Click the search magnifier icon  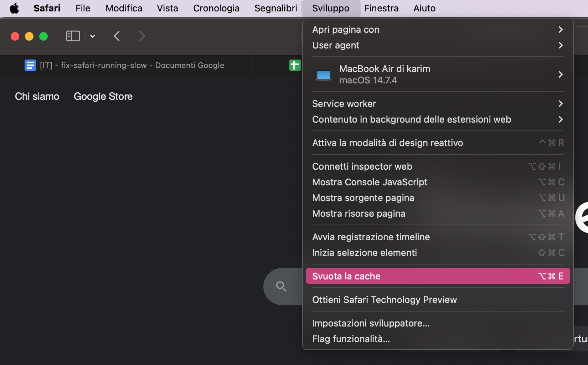281,286
